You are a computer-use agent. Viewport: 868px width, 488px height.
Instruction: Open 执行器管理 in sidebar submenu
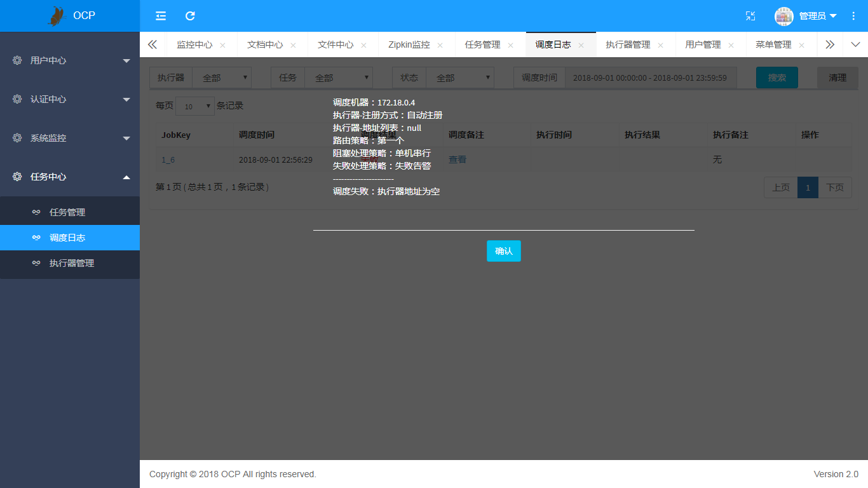[70, 263]
